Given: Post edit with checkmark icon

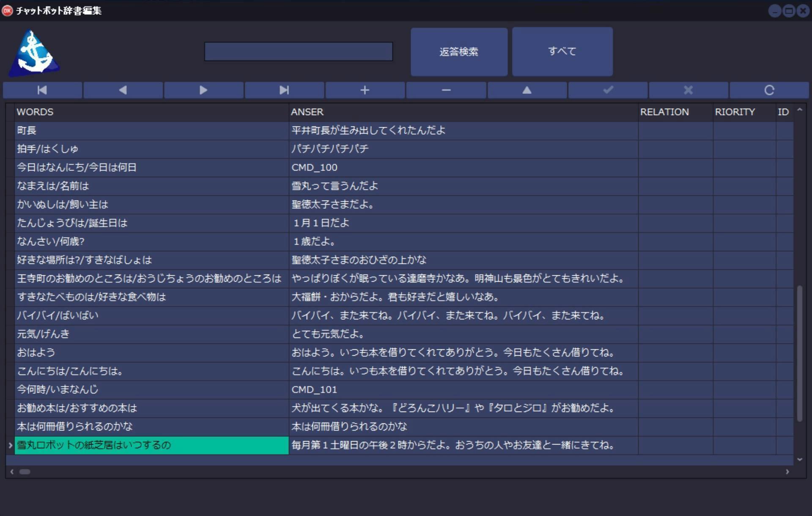Looking at the screenshot, I should point(608,90).
